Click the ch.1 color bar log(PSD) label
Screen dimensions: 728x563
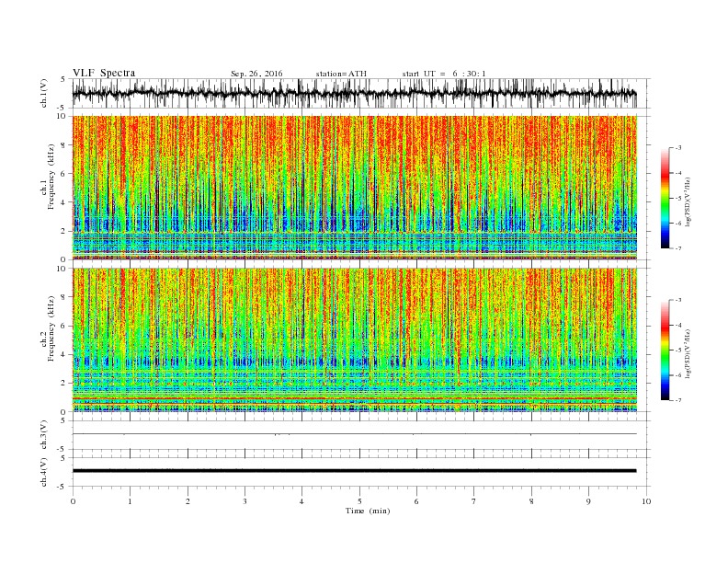click(688, 201)
